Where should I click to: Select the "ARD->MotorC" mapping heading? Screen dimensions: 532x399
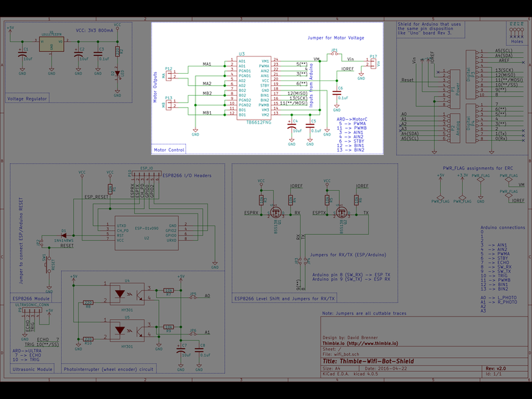pos(352,119)
